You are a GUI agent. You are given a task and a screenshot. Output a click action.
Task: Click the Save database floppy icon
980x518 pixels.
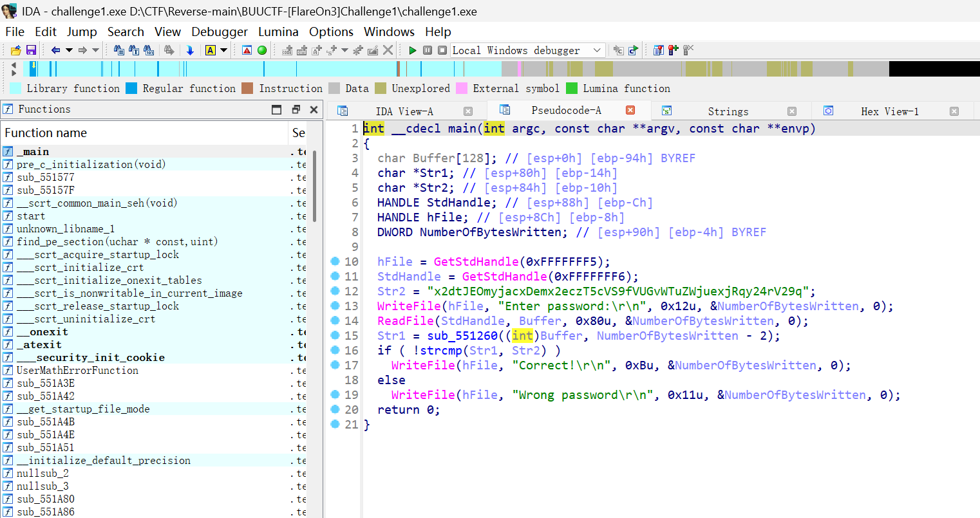(x=31, y=50)
